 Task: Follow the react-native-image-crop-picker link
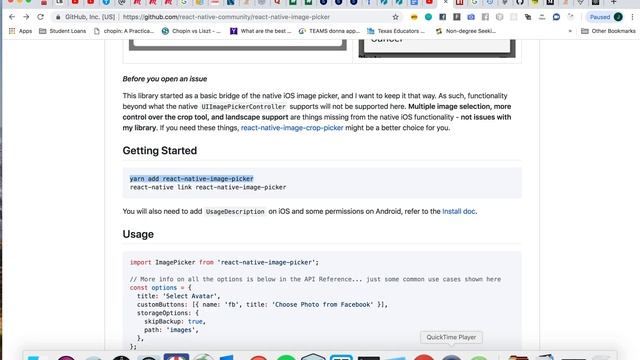click(292, 128)
